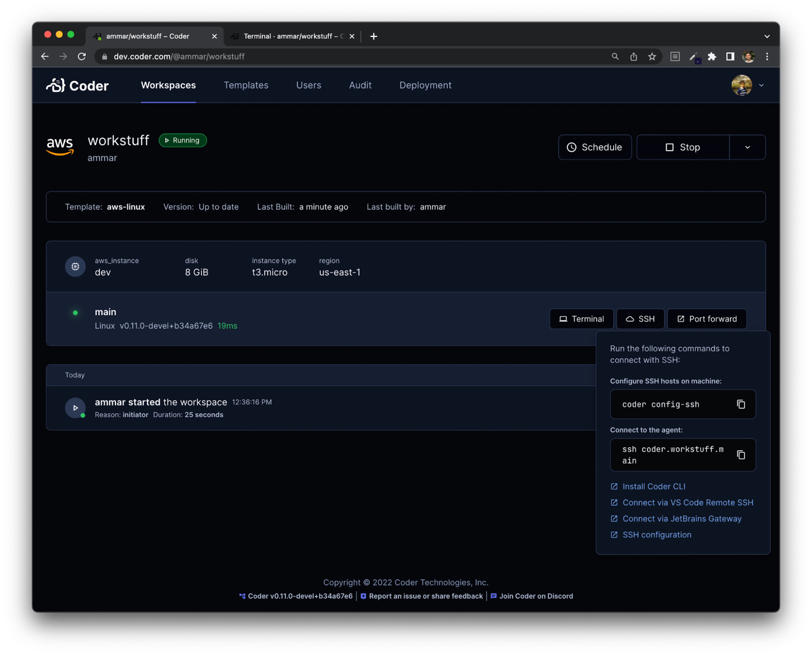The height and width of the screenshot is (655, 812).
Task: Click the lock icon in address bar
Action: point(105,57)
